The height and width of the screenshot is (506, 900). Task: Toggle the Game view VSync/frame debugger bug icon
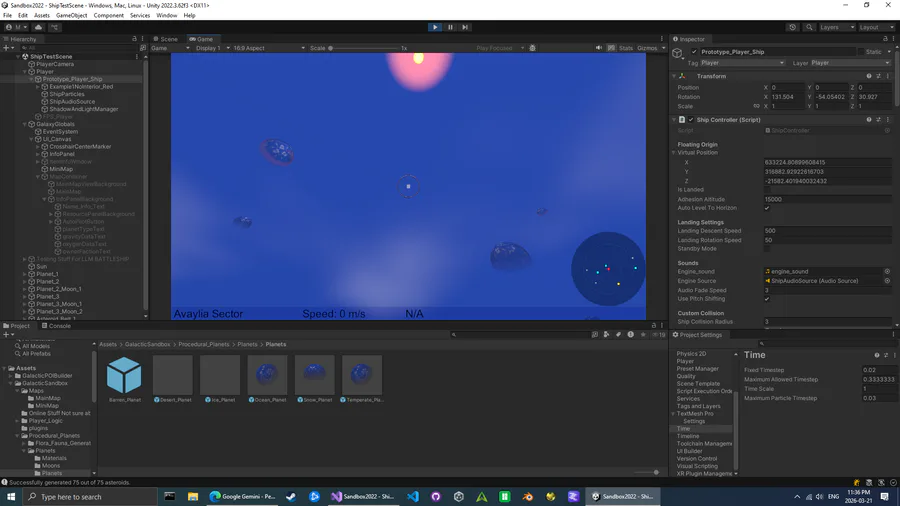pos(533,48)
